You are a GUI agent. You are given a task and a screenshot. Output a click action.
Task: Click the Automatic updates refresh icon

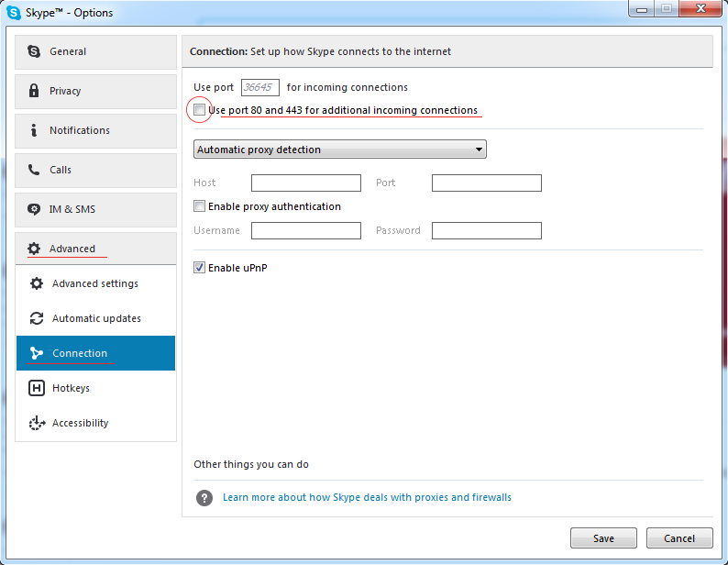37,318
